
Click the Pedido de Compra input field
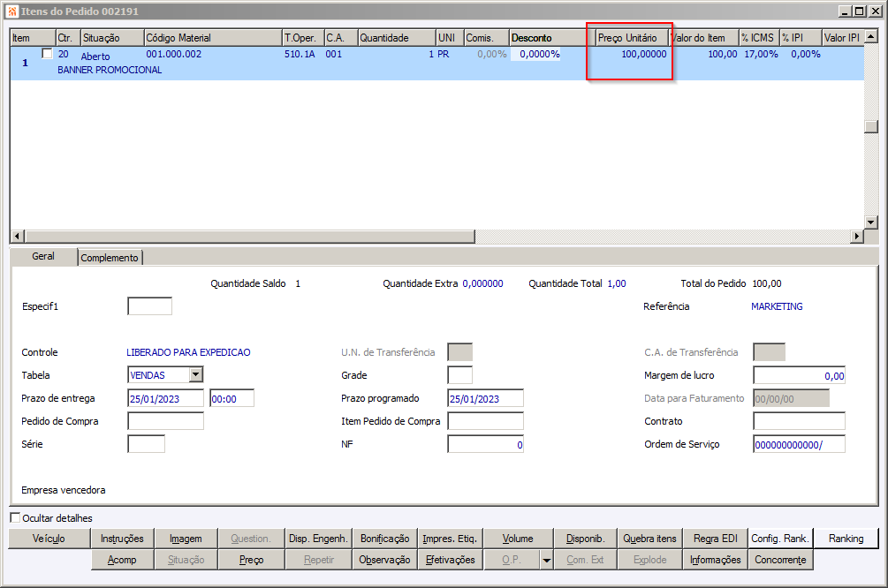pyautogui.click(x=166, y=421)
